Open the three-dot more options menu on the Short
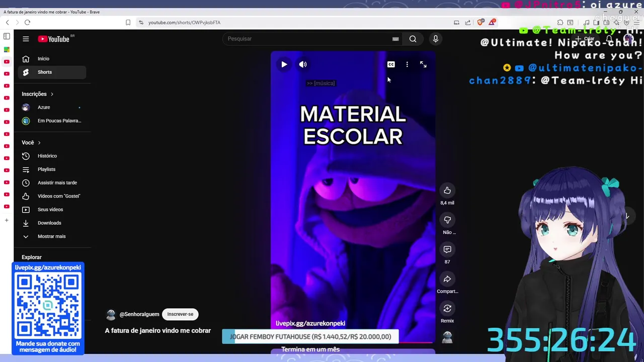The image size is (644, 362). [407, 64]
